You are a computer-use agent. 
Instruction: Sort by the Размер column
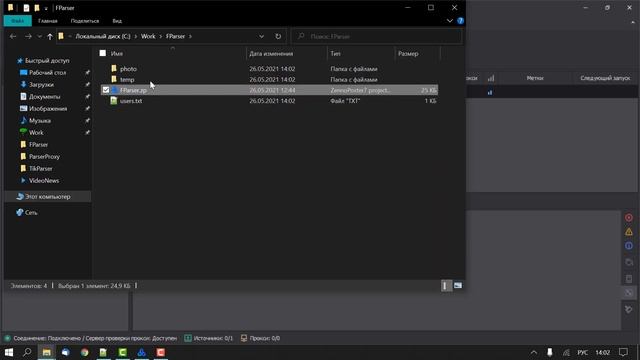pyautogui.click(x=408, y=53)
